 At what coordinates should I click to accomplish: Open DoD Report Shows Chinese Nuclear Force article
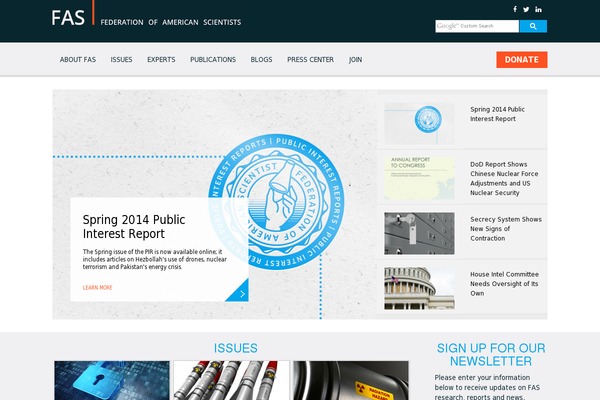tap(504, 178)
